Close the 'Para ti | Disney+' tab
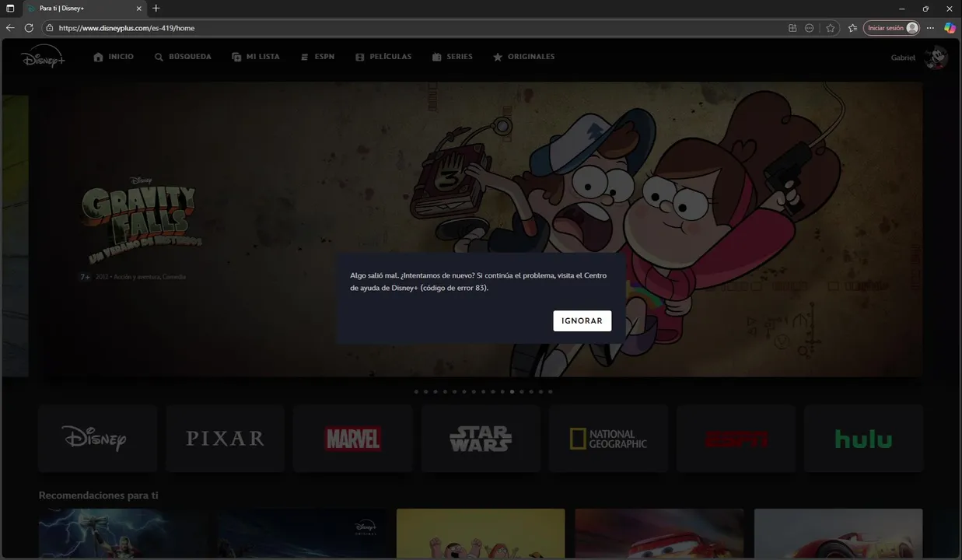962x560 pixels. [x=139, y=9]
